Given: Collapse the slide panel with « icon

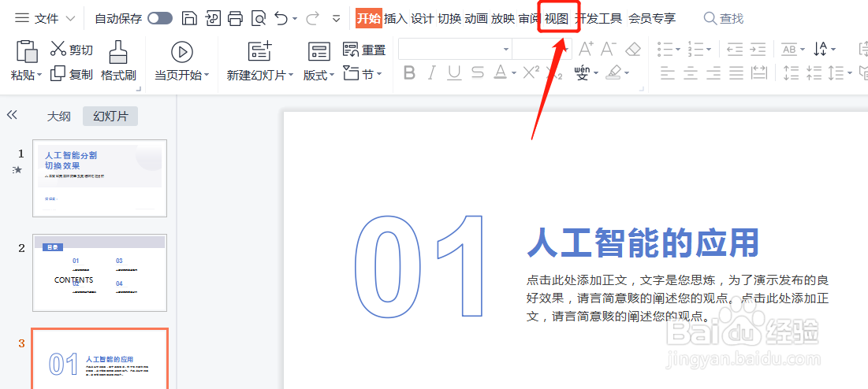Looking at the screenshot, I should click(12, 115).
